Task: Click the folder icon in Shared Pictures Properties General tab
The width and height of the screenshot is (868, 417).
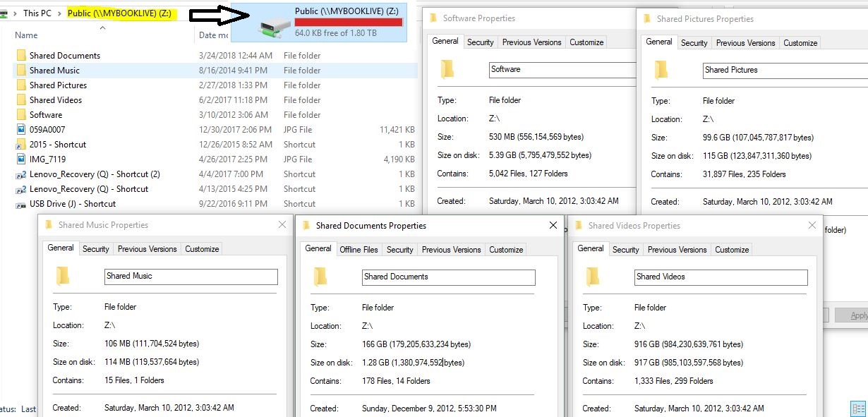Action: tap(661, 70)
